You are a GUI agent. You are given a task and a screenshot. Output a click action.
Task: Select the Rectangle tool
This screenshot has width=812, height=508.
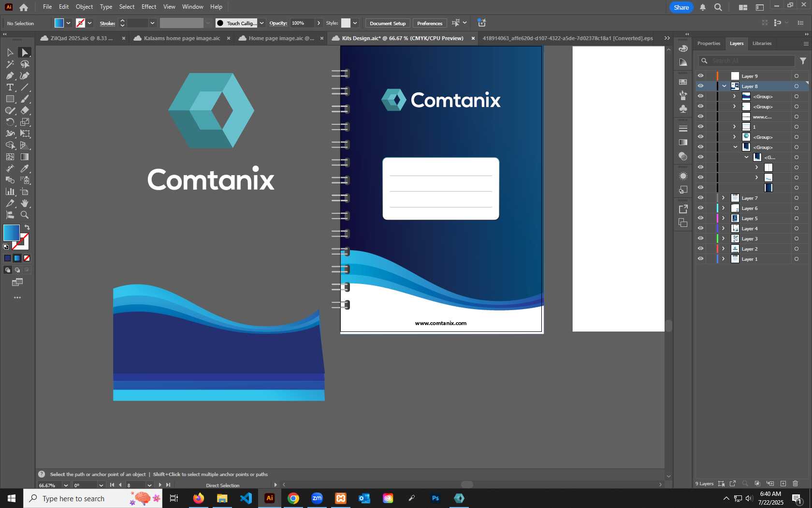click(10, 99)
